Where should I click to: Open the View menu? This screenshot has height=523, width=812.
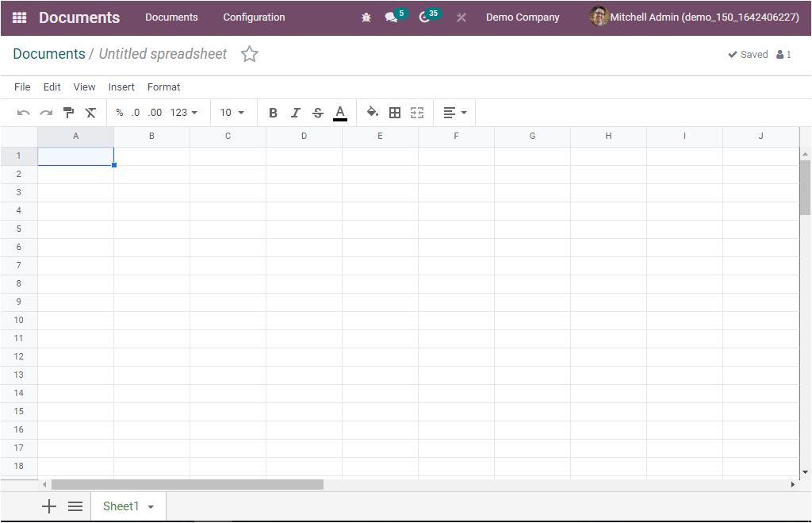coord(84,87)
